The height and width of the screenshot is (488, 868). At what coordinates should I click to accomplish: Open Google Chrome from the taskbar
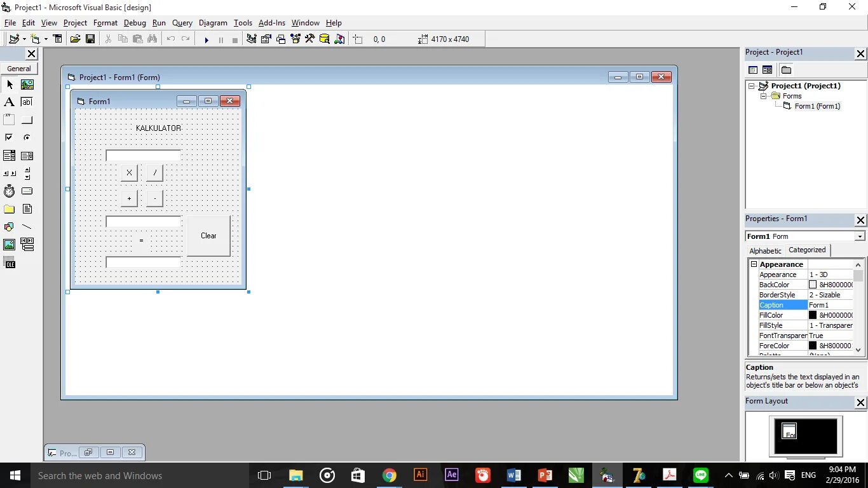(x=390, y=475)
